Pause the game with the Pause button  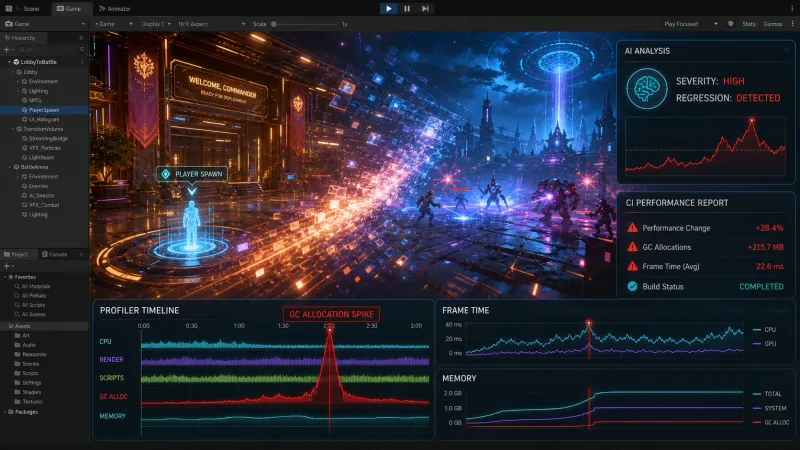(407, 8)
